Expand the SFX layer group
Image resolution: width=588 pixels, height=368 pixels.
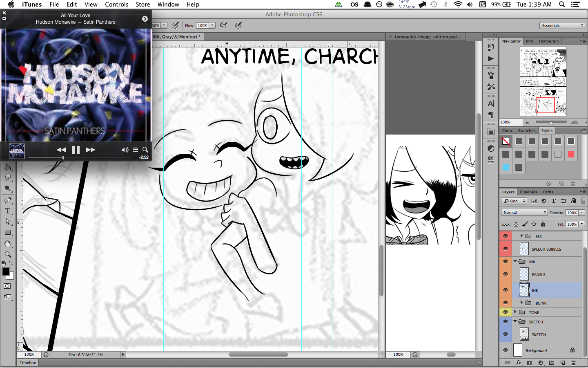(521, 236)
